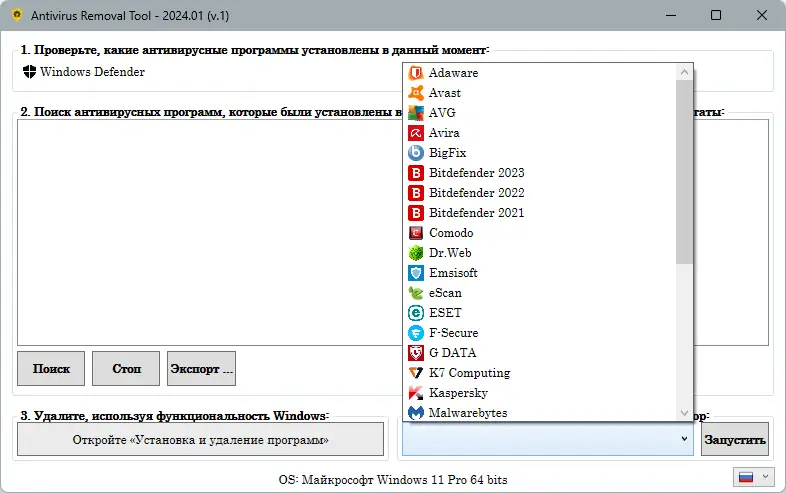Collapse the uninstaller combo box arrow
The height and width of the screenshot is (493, 786).
coord(684,439)
